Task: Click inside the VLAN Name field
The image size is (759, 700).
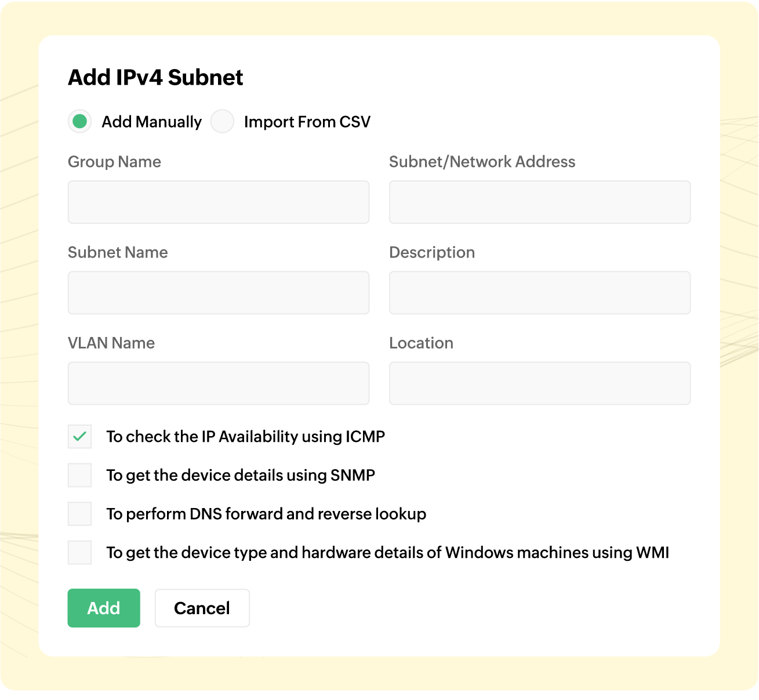Action: [219, 383]
